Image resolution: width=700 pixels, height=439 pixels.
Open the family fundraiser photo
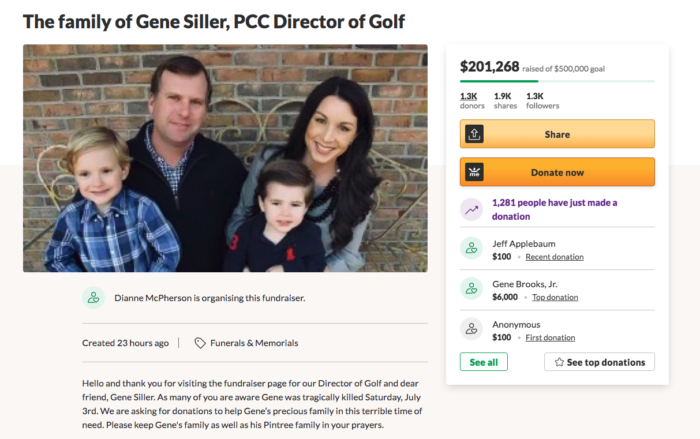pos(225,158)
